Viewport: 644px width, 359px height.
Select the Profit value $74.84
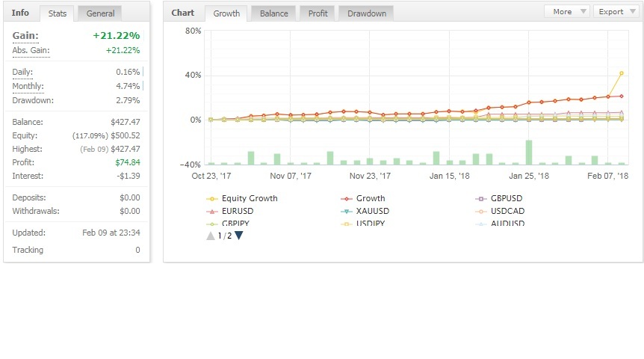128,162
